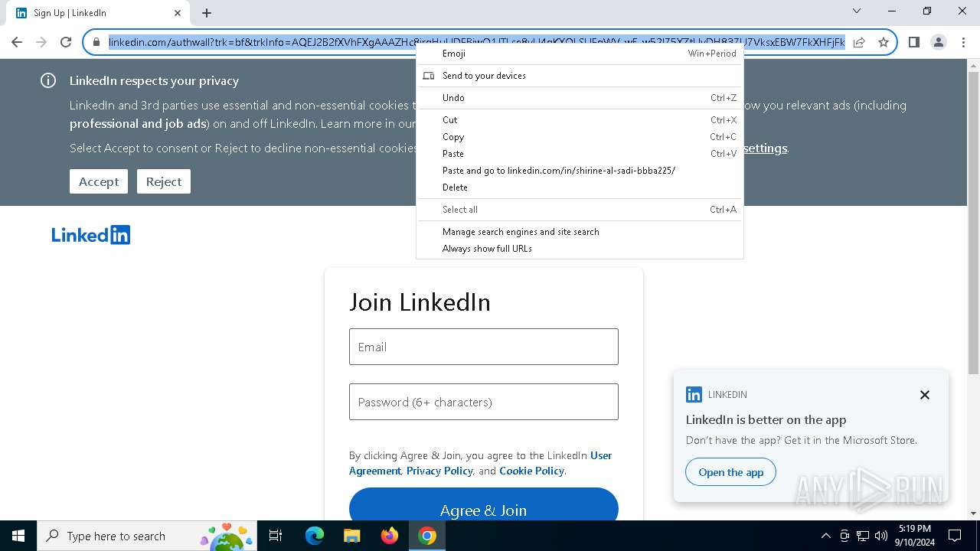Viewport: 980px width, 551px height.
Task: Open the cookie settings link
Action: click(x=765, y=148)
